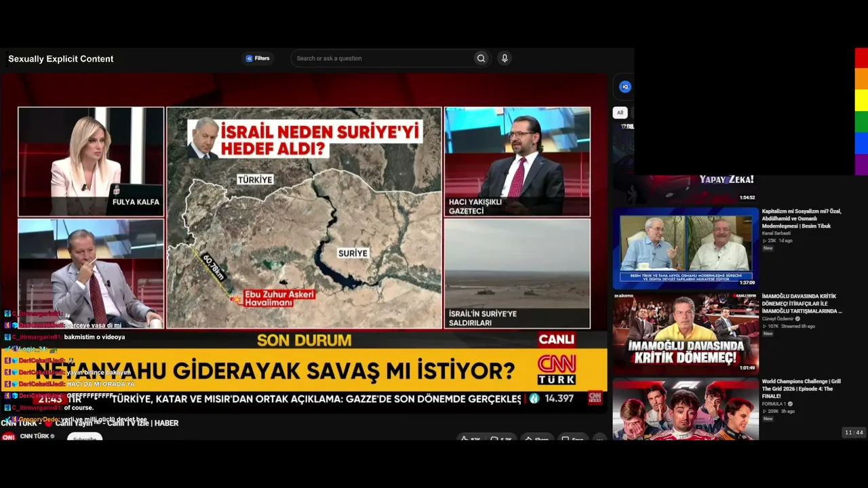This screenshot has width=868, height=488.
Task: Open the Filters button
Action: click(x=258, y=58)
